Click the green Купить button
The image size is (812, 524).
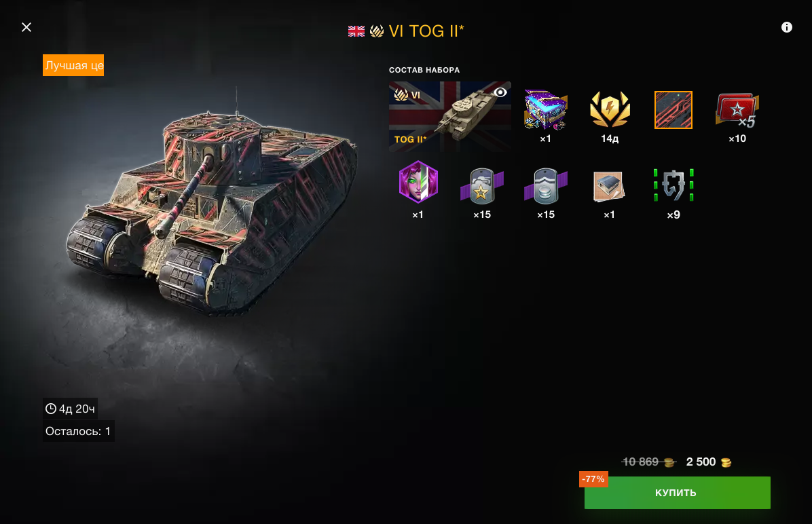[x=677, y=492]
